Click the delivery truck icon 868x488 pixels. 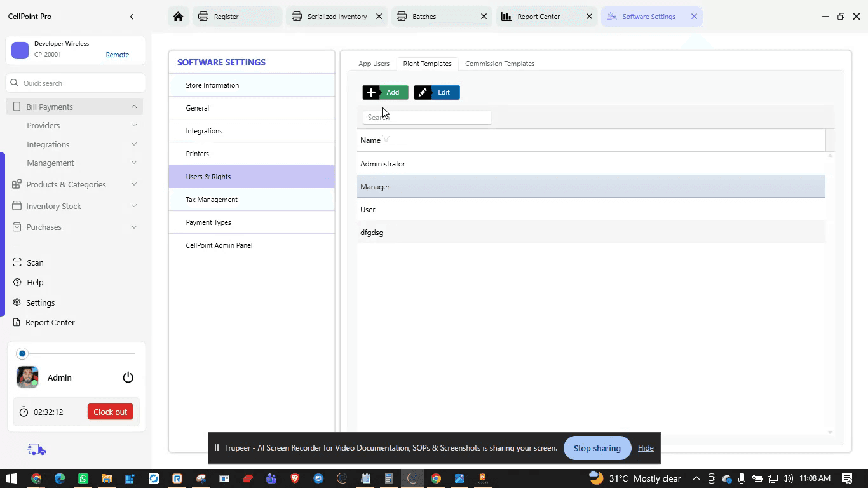(37, 450)
